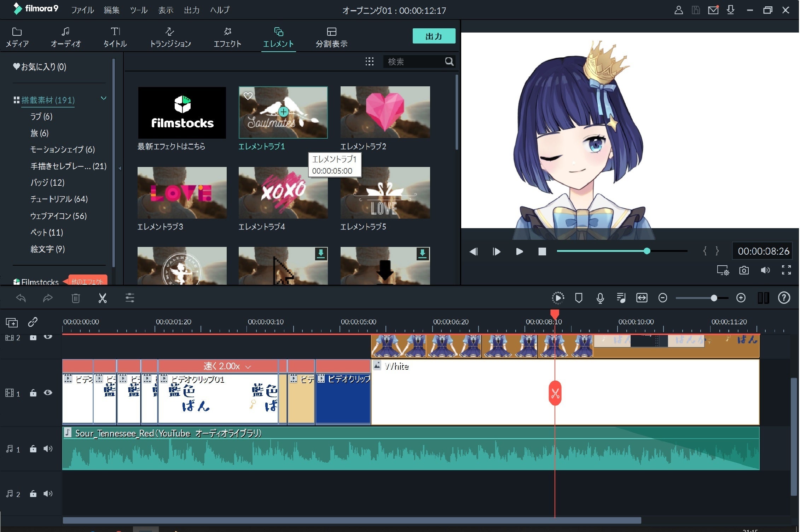Collapse the 搭載素材 (191) category chevron
The width and height of the screenshot is (800, 532).
click(x=103, y=98)
